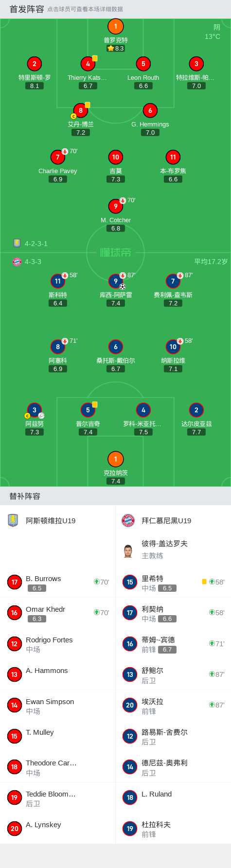Open substitute 里希特 number 15 row
Screen dimensions: 231x868
click(173, 582)
